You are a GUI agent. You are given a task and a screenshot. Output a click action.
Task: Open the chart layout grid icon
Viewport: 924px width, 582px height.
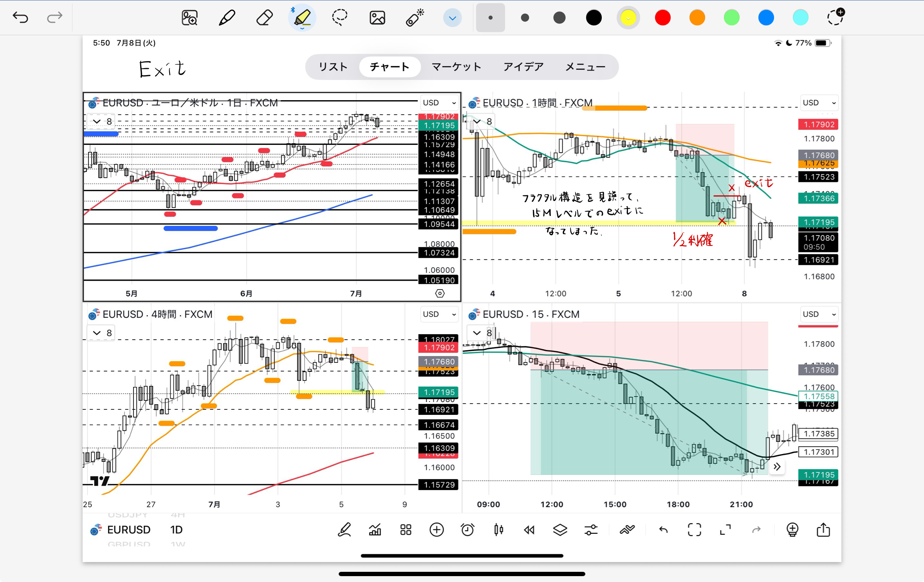click(406, 530)
